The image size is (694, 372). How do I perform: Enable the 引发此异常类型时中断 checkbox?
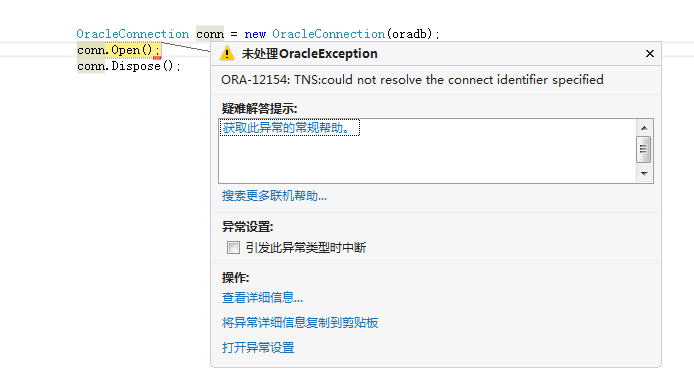pyautogui.click(x=233, y=247)
